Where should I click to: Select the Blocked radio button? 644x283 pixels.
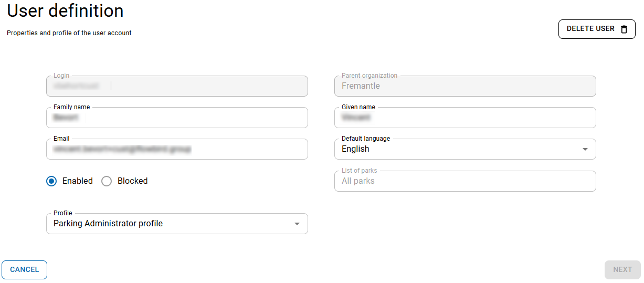tap(107, 181)
